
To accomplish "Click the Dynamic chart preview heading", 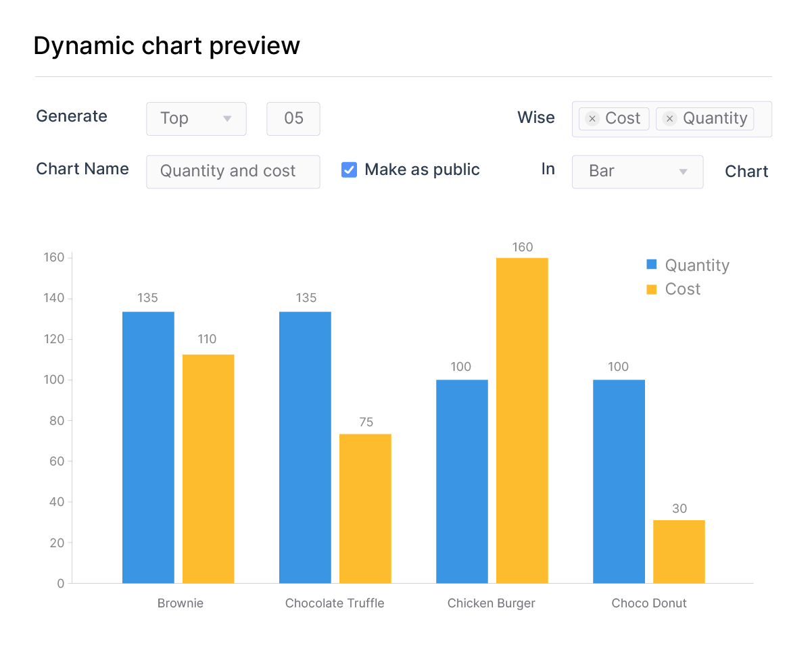I will click(167, 45).
